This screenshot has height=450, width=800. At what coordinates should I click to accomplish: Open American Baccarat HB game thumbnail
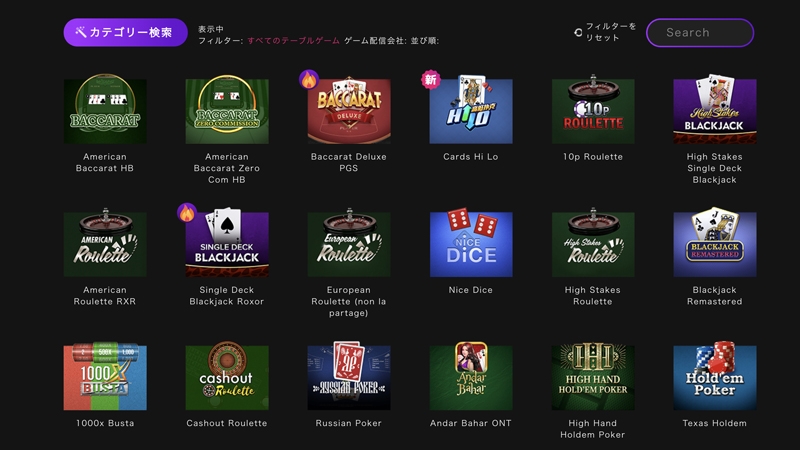(105, 109)
